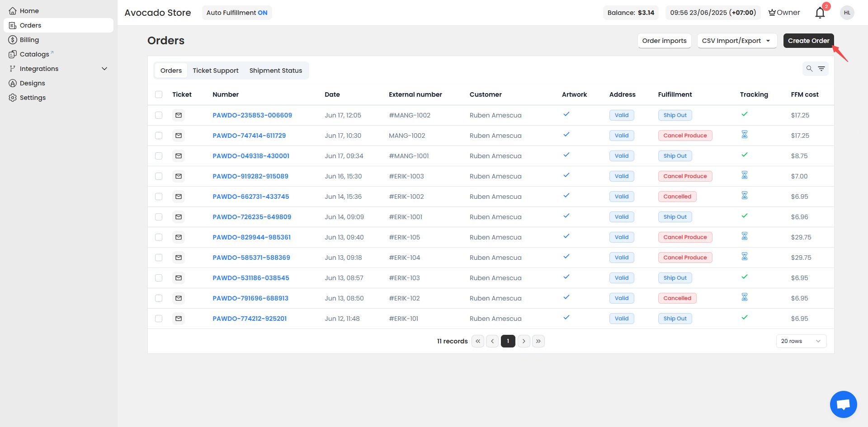Open the filter icon above the table

(821, 69)
